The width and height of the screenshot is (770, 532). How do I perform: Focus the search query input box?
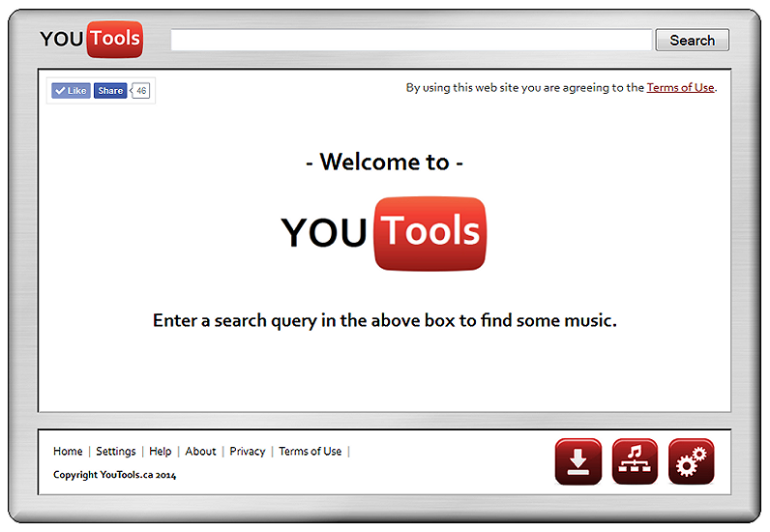point(411,40)
